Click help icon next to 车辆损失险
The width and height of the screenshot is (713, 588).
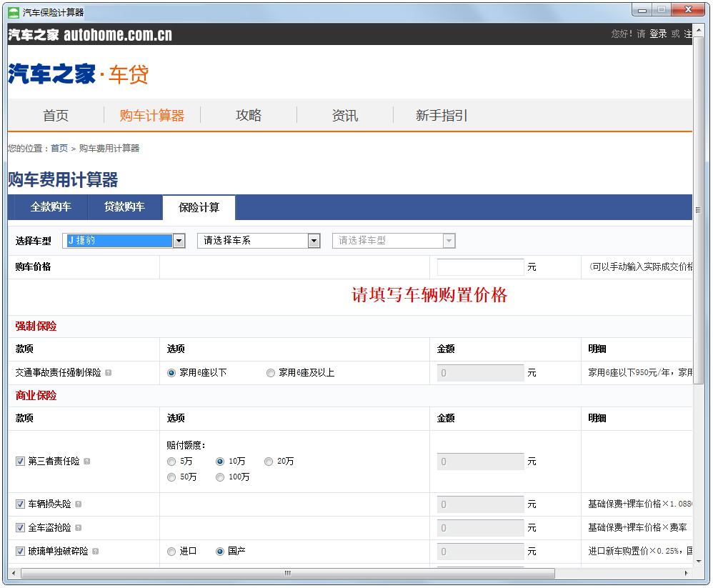click(x=79, y=504)
